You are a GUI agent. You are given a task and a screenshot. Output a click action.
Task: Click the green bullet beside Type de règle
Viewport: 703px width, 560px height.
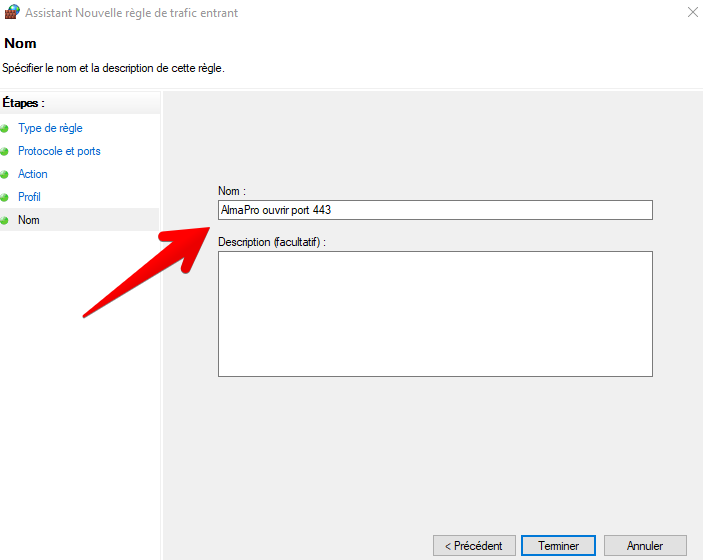[x=5, y=129]
